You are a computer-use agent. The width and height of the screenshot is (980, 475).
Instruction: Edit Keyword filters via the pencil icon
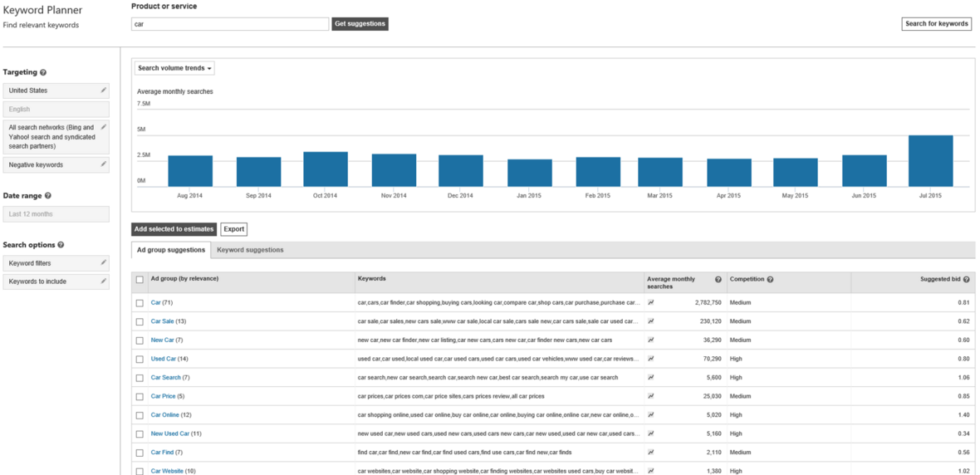[104, 263]
